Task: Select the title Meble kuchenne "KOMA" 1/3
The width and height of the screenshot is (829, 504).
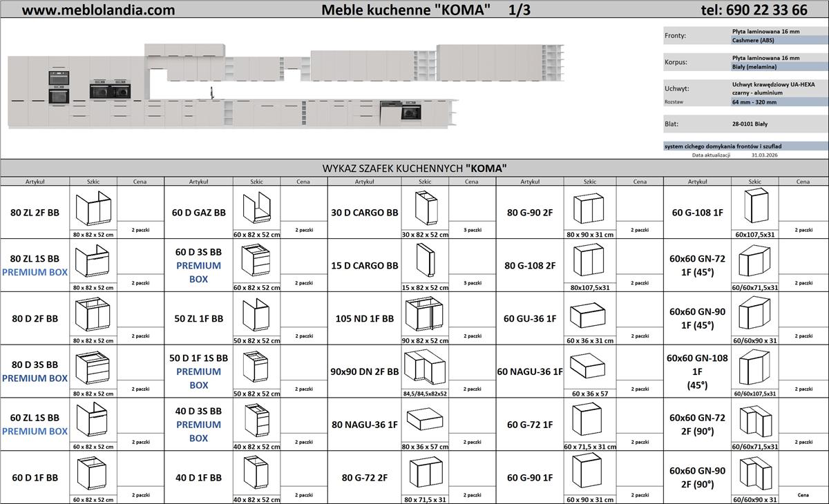Action: (426, 10)
